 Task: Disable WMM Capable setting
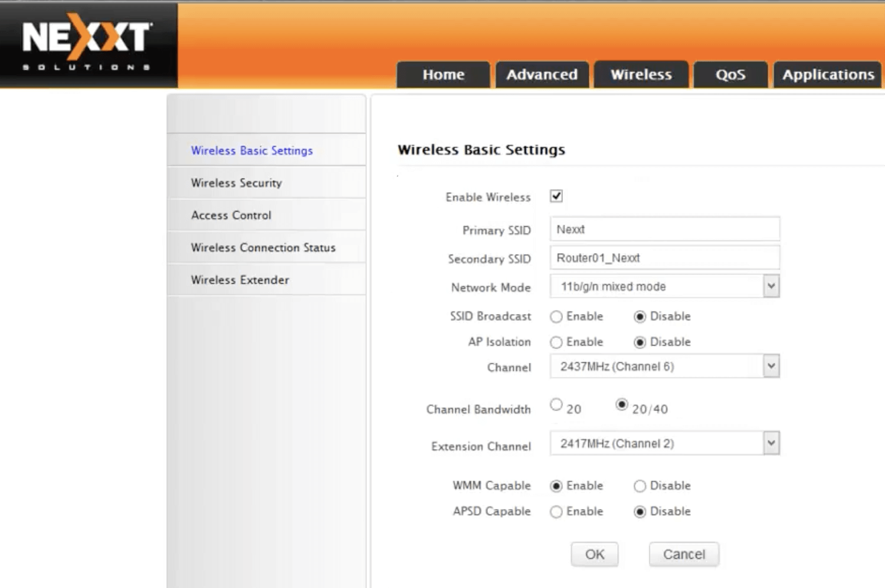[640, 486]
